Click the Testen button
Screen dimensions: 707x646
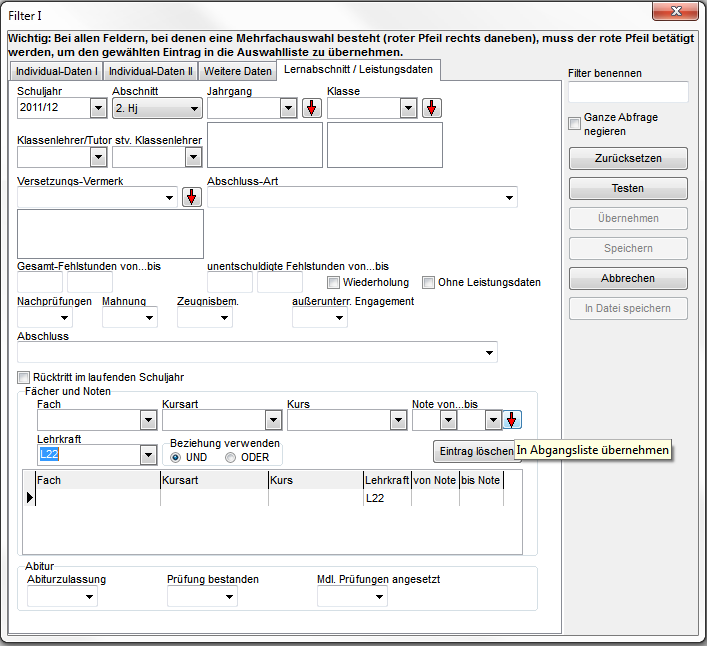point(627,188)
